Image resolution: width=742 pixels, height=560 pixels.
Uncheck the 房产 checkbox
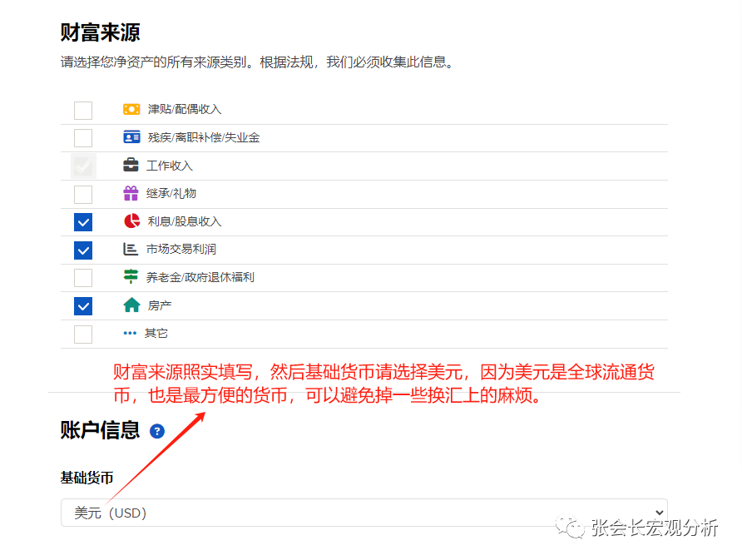(x=83, y=306)
